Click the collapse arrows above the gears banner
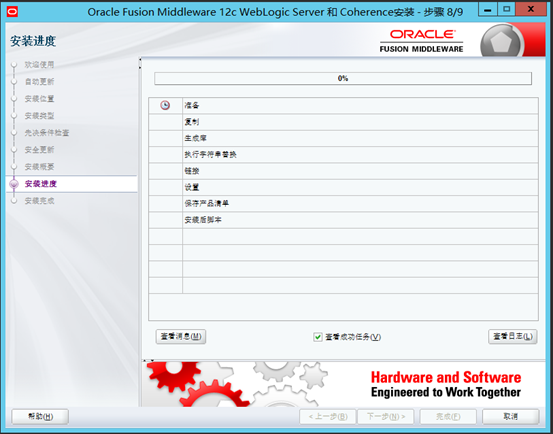This screenshot has width=553, height=434. 148,360
